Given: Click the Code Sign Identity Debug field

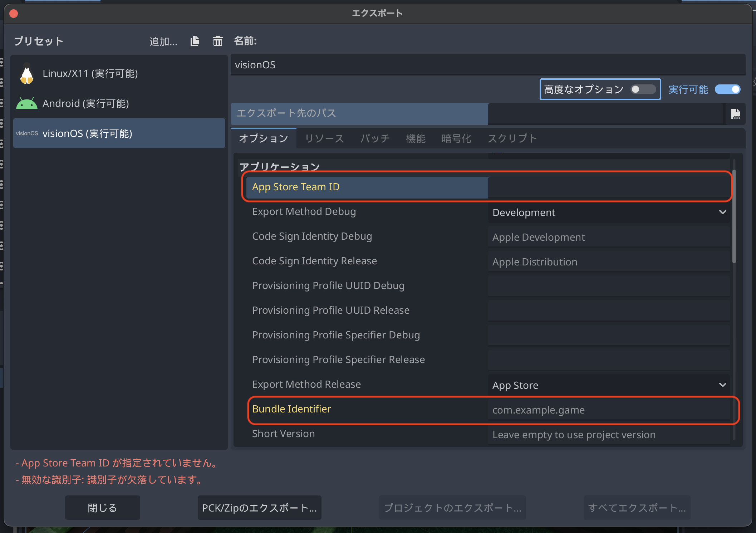Looking at the screenshot, I should coord(609,237).
